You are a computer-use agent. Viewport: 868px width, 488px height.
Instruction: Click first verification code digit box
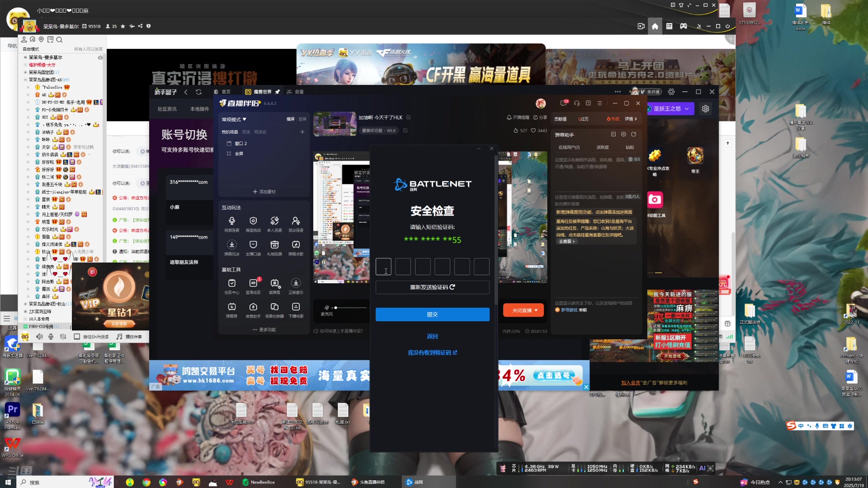click(383, 267)
